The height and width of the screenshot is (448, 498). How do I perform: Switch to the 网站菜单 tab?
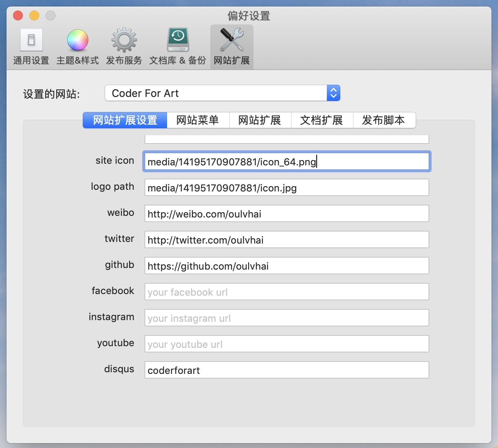(198, 121)
